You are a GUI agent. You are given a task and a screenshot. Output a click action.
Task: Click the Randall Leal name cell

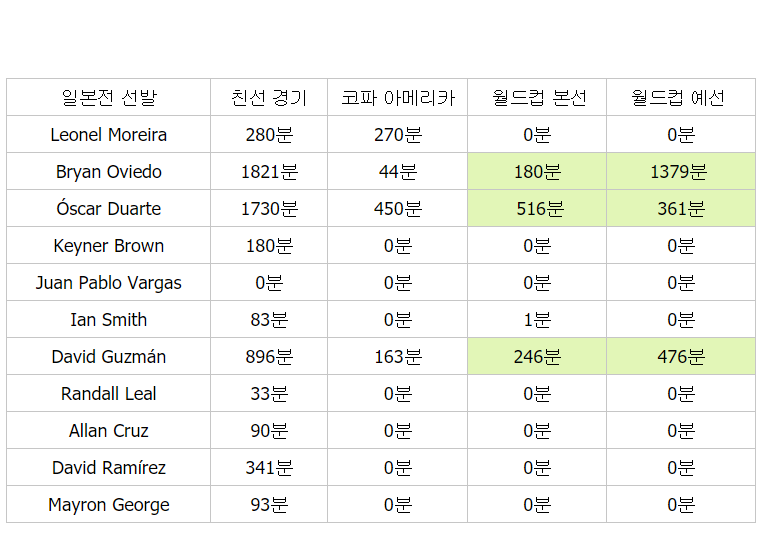point(109,394)
